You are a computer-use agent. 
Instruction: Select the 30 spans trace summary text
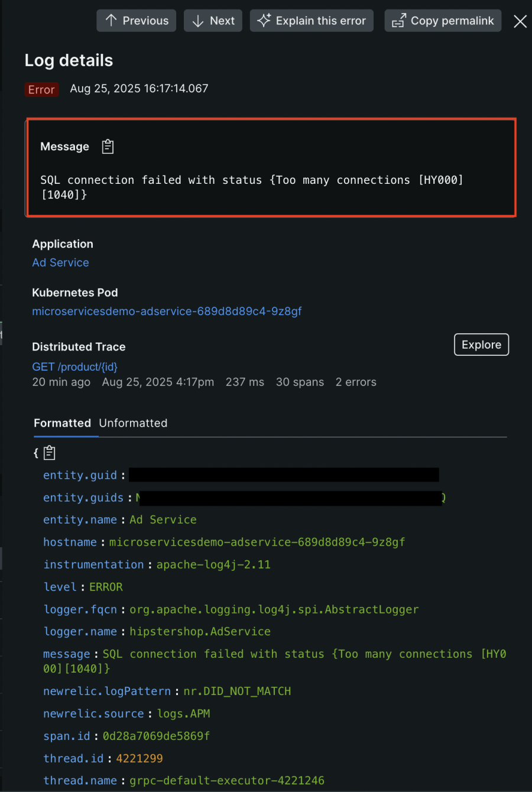coord(300,382)
